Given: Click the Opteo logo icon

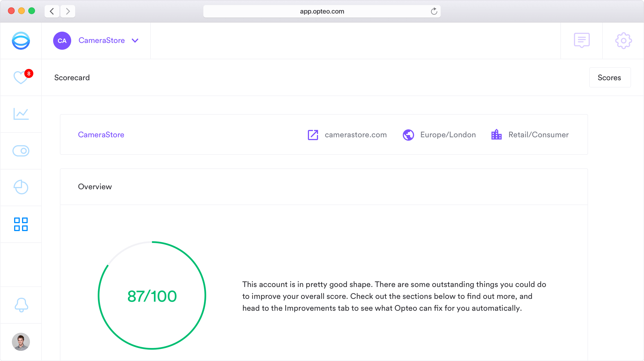Looking at the screenshot, I should pos(21,41).
